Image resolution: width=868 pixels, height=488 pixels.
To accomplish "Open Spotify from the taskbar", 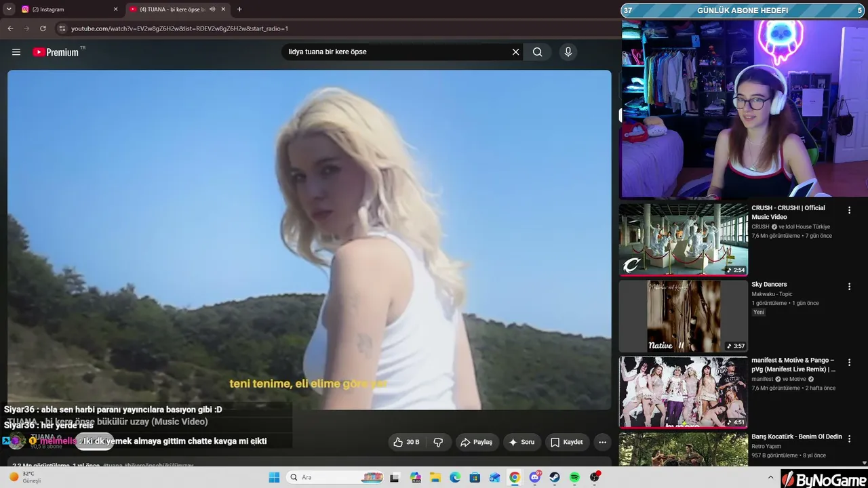I will 574,477.
